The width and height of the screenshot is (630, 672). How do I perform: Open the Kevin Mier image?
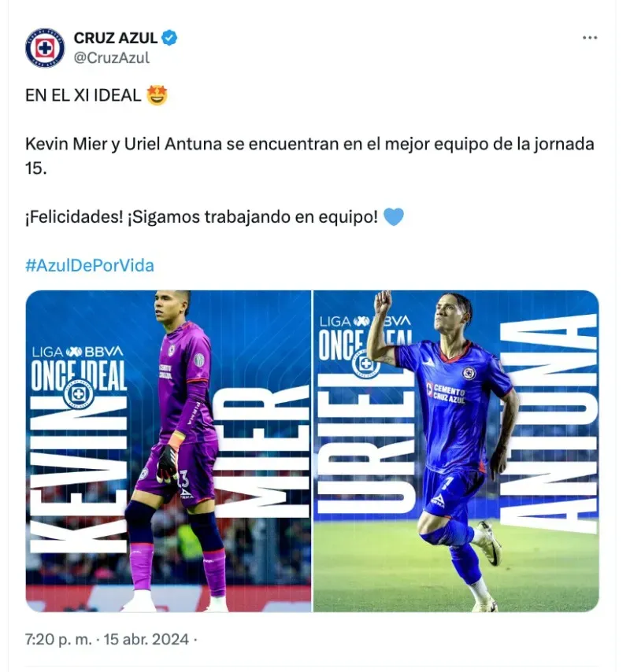click(169, 451)
